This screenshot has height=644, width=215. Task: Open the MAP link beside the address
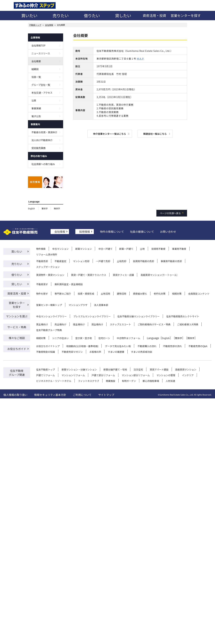(140, 59)
